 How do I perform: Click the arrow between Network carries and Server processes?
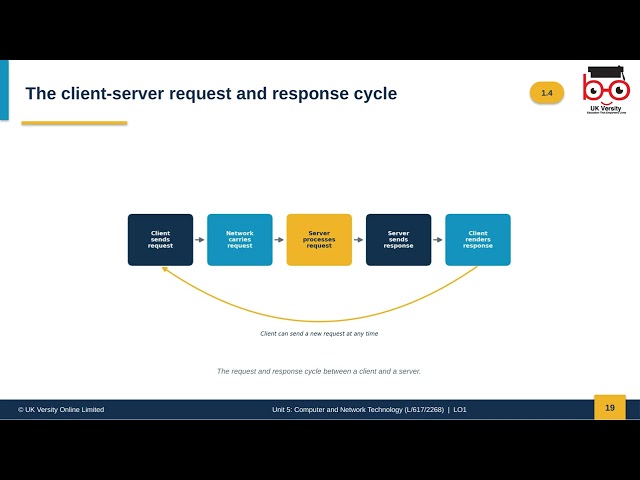click(279, 240)
